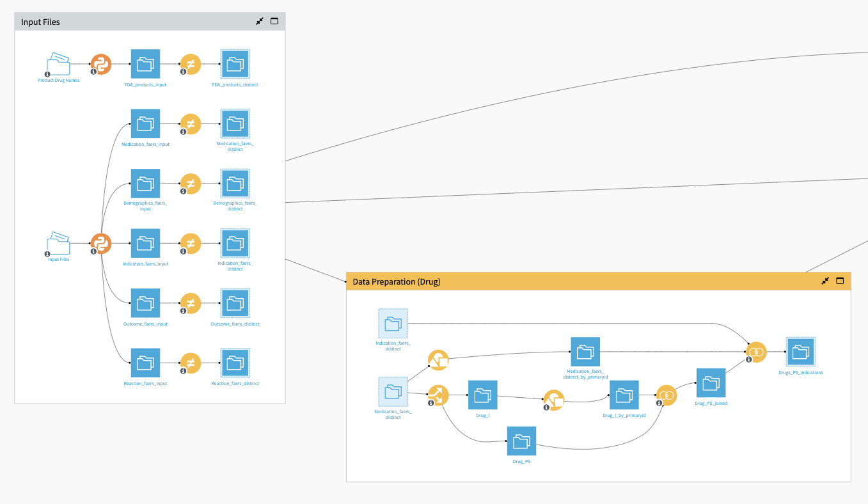Image resolution: width=868 pixels, height=504 pixels.
Task: Click the Product Drug Names label
Action: (x=58, y=80)
